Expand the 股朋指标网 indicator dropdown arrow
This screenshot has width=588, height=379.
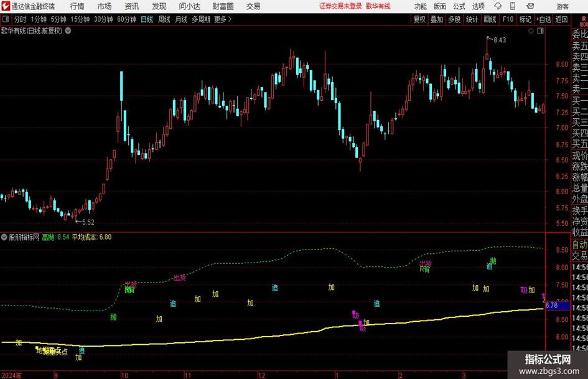pos(4,236)
